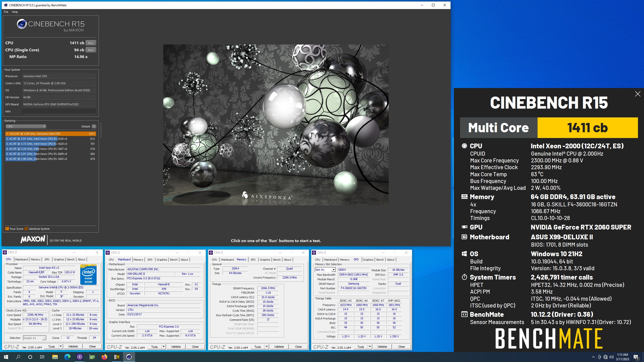Open Tools dropdown arrow in CPU-Z SPD window
Screen dimensions: 644x362
(370, 347)
